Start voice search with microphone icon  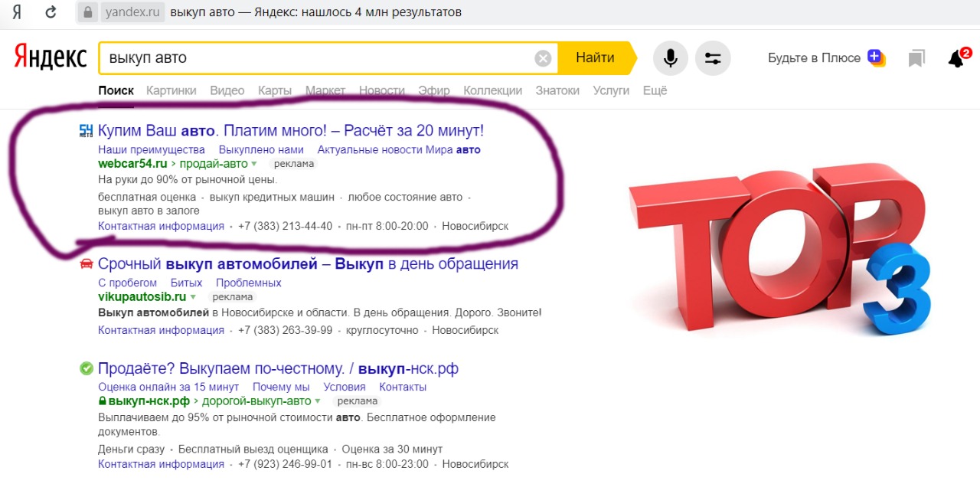(x=671, y=58)
